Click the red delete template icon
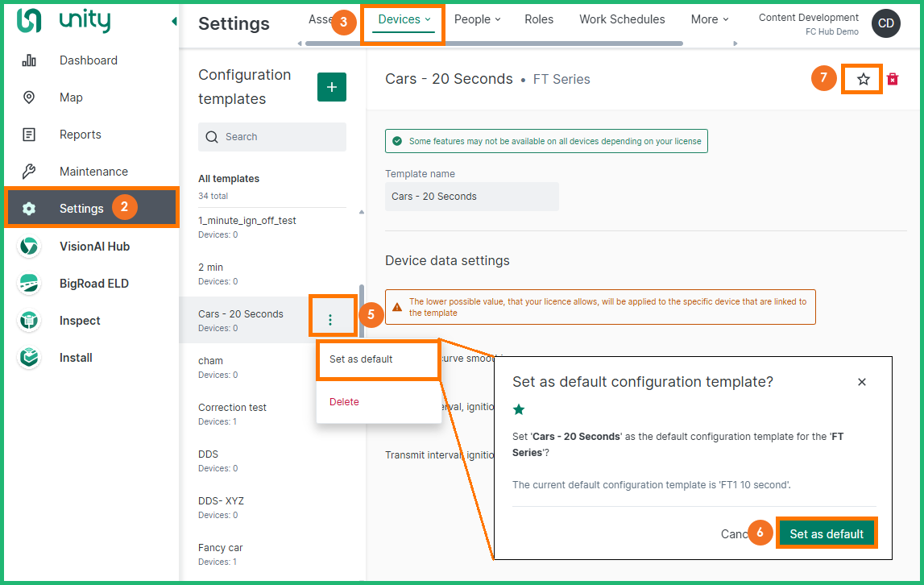 point(893,79)
